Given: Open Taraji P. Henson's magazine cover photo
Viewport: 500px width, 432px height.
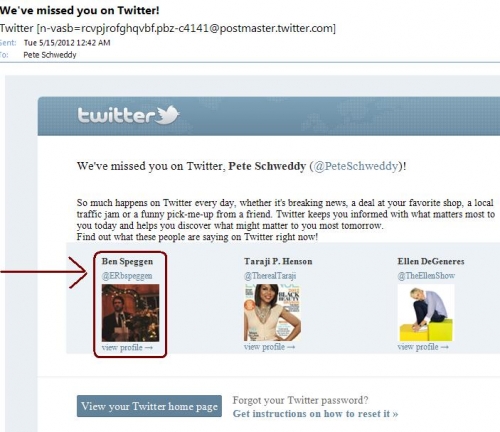Looking at the screenshot, I should (272, 312).
